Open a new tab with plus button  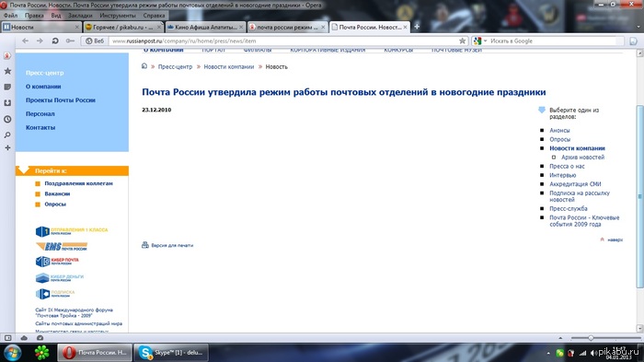coord(417,27)
